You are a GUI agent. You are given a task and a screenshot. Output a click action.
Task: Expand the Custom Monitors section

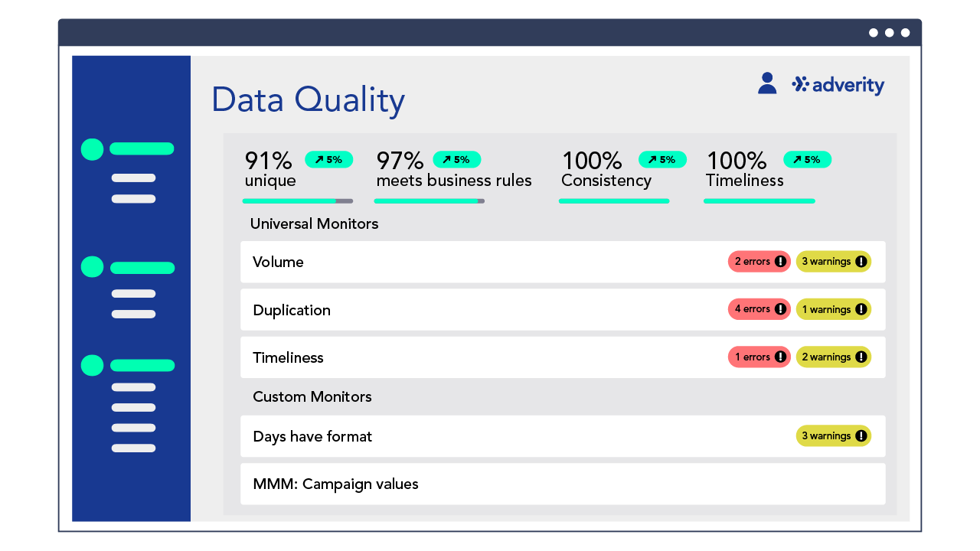click(312, 396)
